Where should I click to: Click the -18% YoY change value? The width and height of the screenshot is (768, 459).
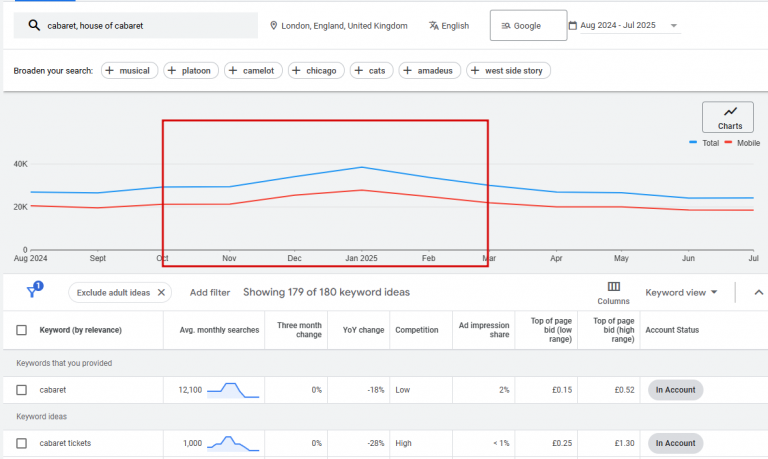click(376, 390)
